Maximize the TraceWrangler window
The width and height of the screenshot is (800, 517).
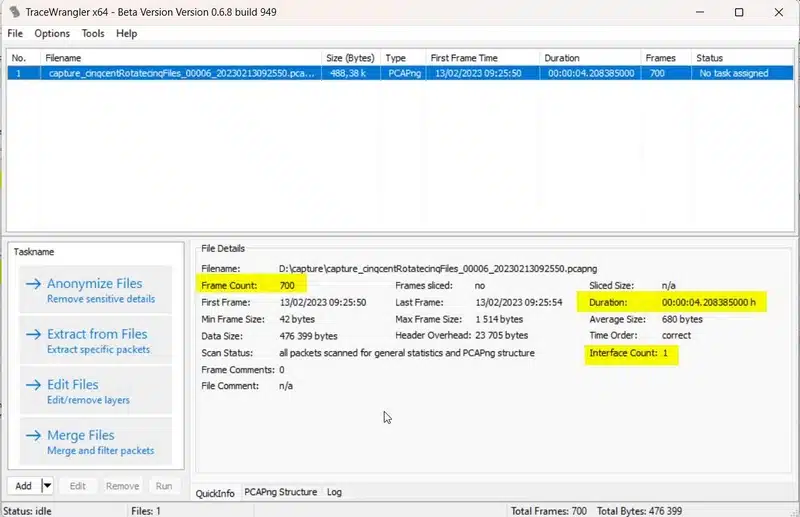point(739,12)
